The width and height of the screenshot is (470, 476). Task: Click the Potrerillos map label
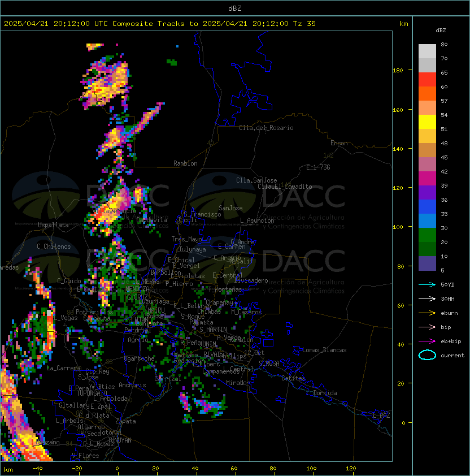94,312
